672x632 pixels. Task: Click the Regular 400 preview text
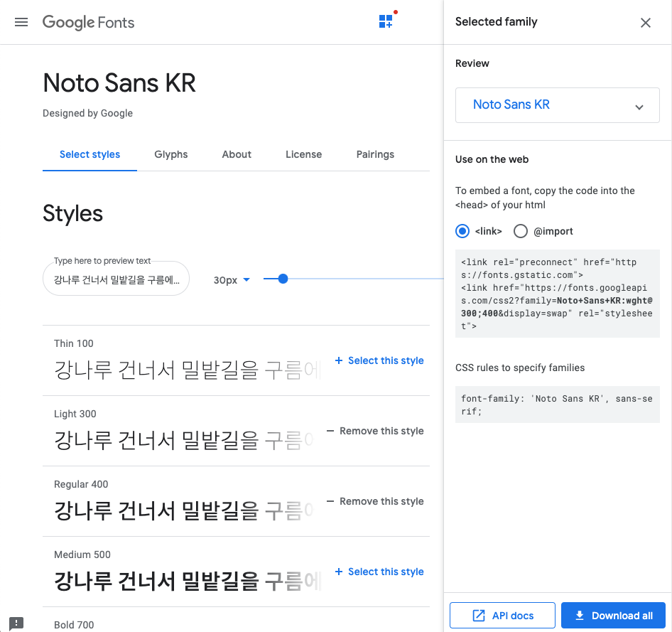184,511
